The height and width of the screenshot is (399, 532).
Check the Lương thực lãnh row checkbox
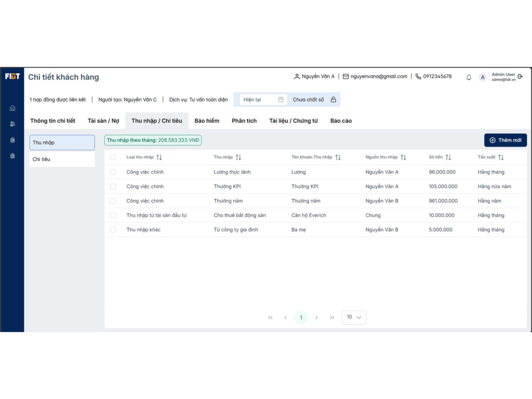(113, 172)
